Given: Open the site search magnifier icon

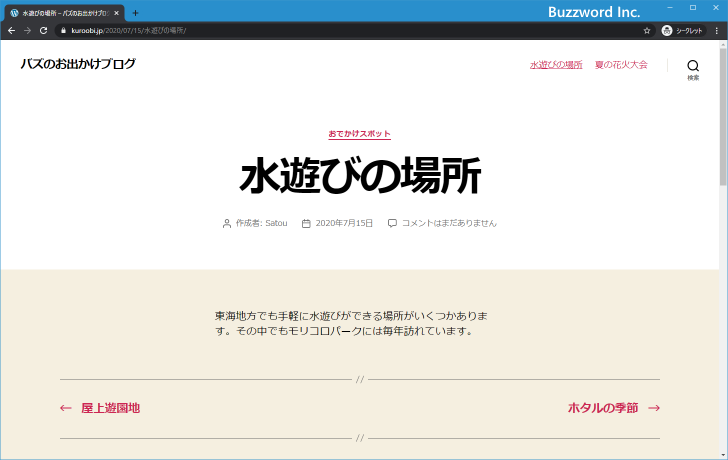Looking at the screenshot, I should 693,66.
